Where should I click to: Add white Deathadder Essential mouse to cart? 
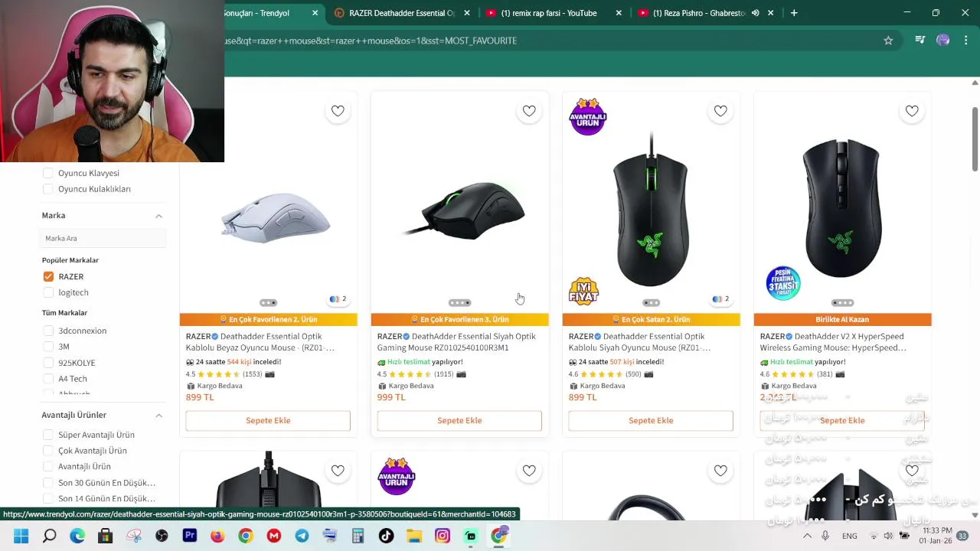click(x=268, y=420)
